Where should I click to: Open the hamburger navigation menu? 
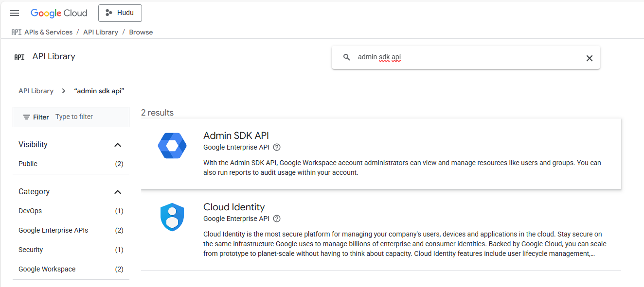click(15, 13)
